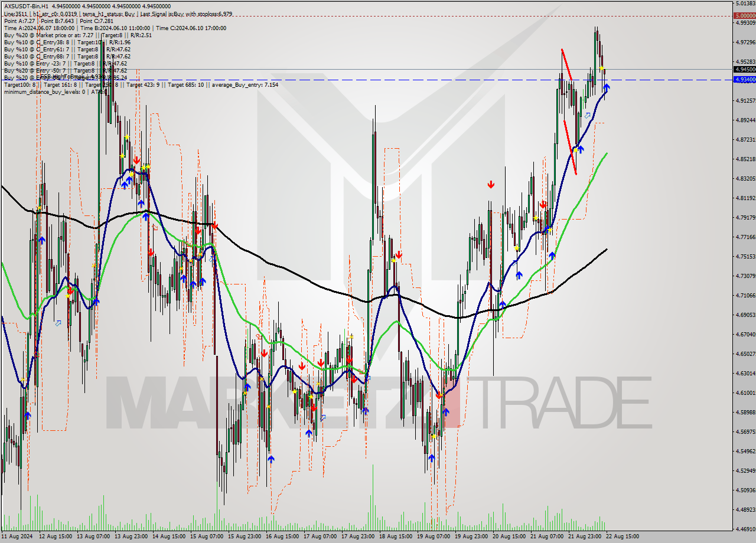The width and height of the screenshot is (756, 543).
Task: Click the 'Buy %10 @ Entry -23: 7' line
Action: (35, 63)
